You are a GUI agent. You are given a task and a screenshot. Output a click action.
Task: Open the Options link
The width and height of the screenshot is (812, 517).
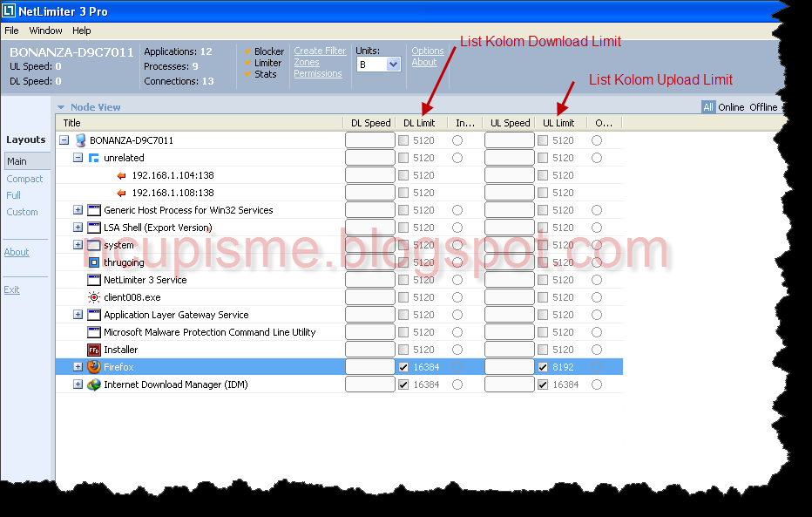428,51
